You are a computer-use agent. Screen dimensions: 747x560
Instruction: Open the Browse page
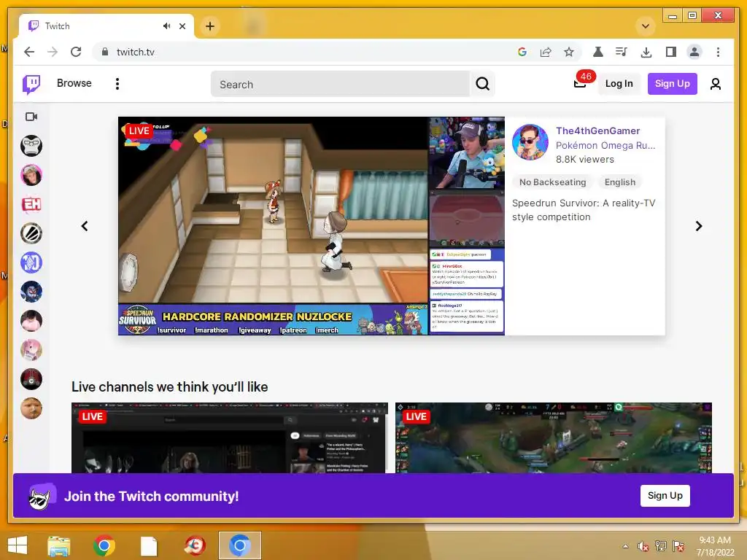[74, 83]
